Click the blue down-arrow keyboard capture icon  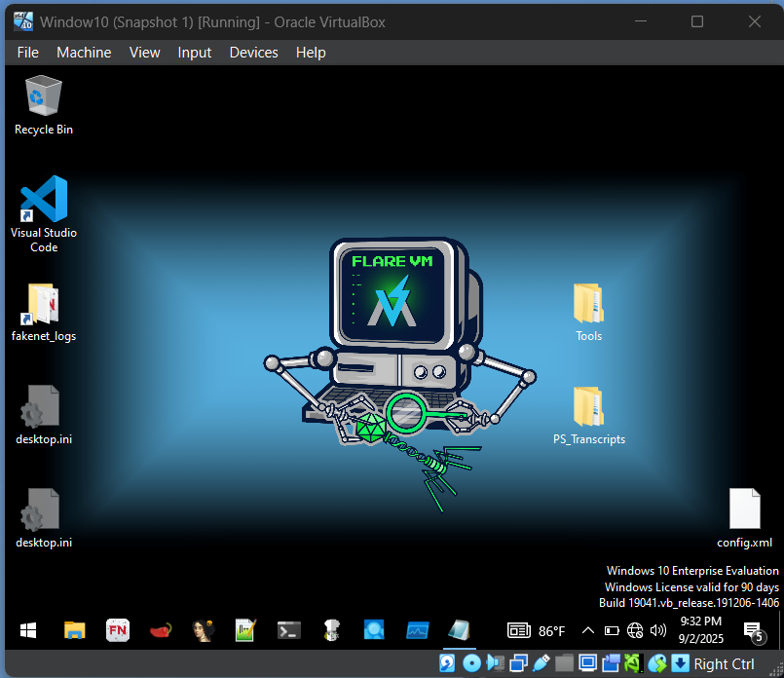(x=680, y=663)
